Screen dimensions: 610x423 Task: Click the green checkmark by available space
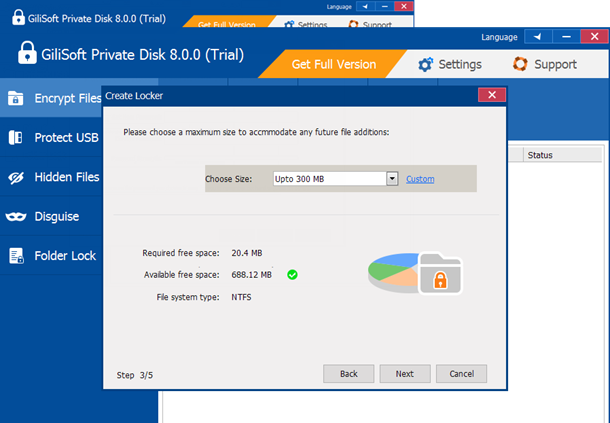pos(292,275)
